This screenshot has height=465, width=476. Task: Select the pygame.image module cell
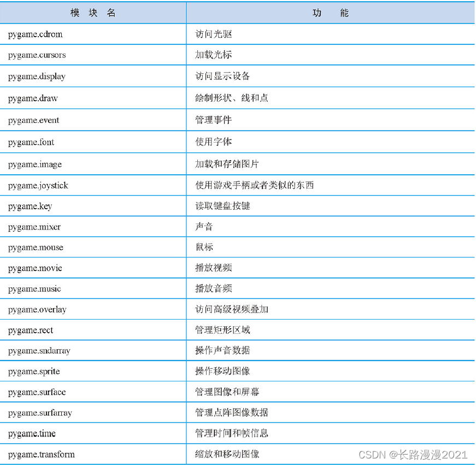click(x=35, y=164)
